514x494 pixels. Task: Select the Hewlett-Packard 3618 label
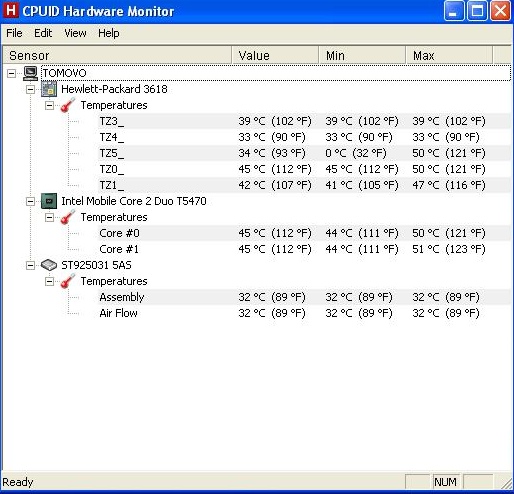114,89
